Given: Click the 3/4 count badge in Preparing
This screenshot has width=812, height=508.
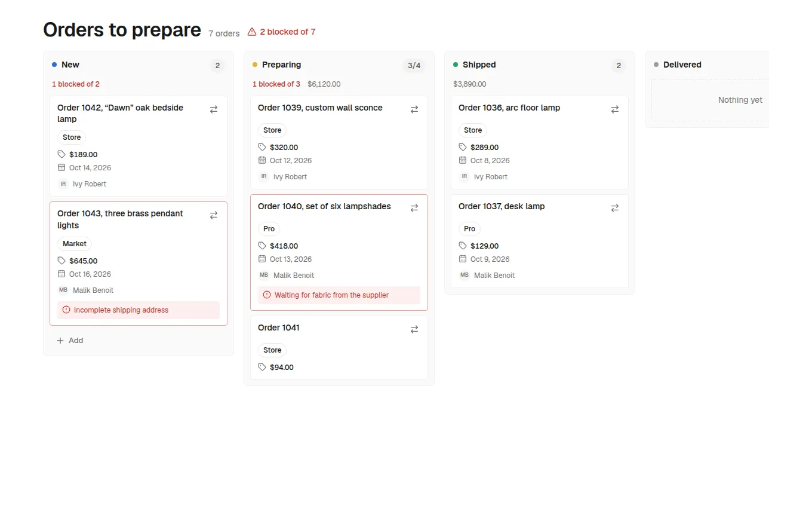Looking at the screenshot, I should [x=414, y=66].
